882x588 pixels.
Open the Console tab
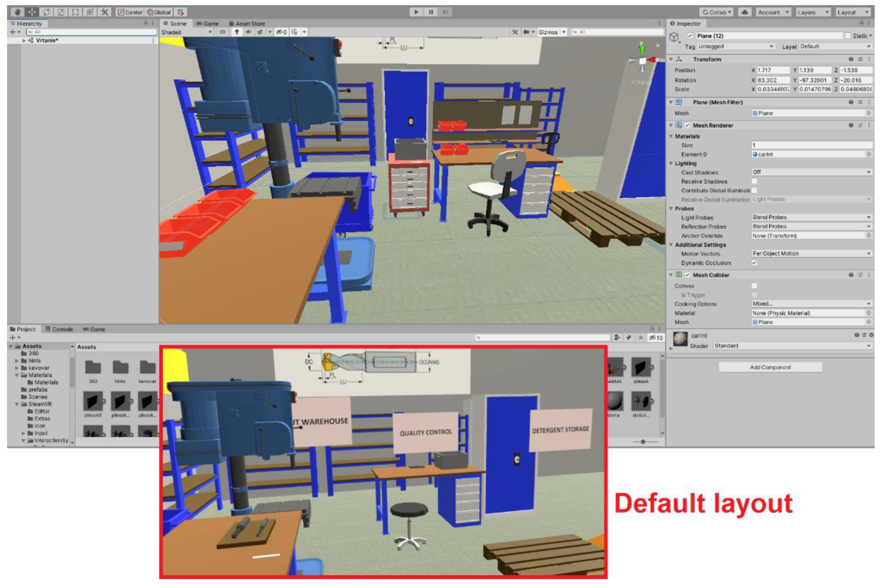tap(59, 329)
